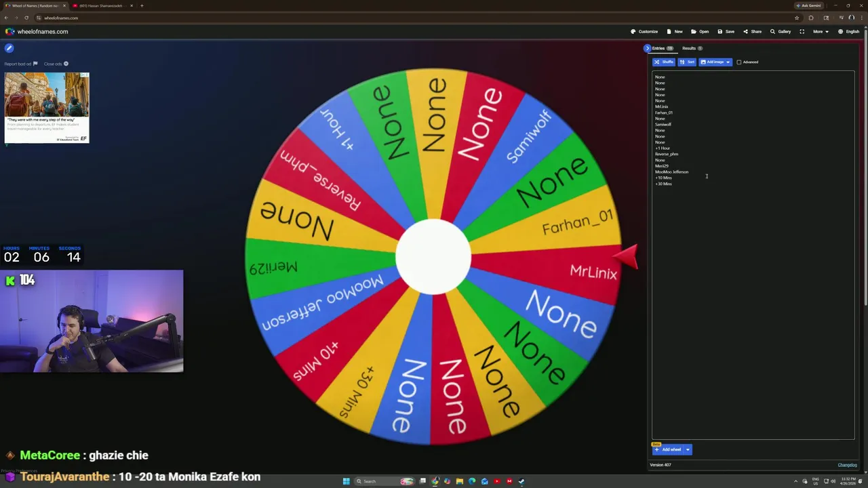Open the travel advertisement thumbnail
The height and width of the screenshot is (488, 868).
pos(47,108)
